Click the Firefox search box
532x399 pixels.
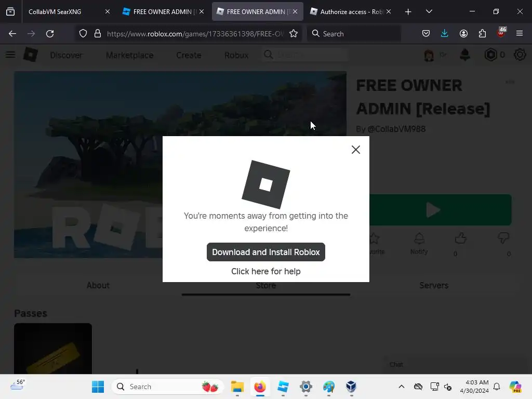pyautogui.click(x=354, y=34)
